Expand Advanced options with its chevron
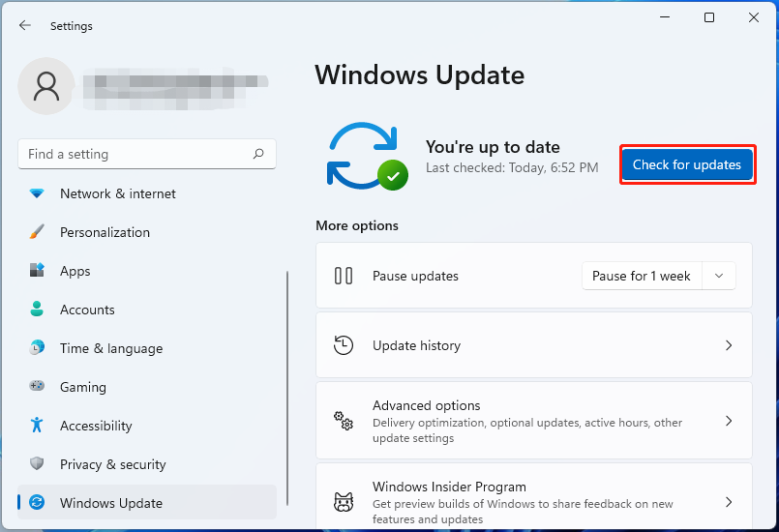The image size is (779, 532). 729,422
